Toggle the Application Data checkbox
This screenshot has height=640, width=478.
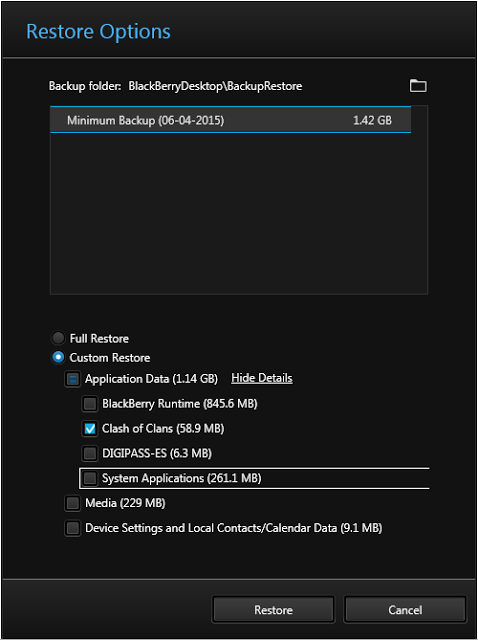tap(73, 379)
